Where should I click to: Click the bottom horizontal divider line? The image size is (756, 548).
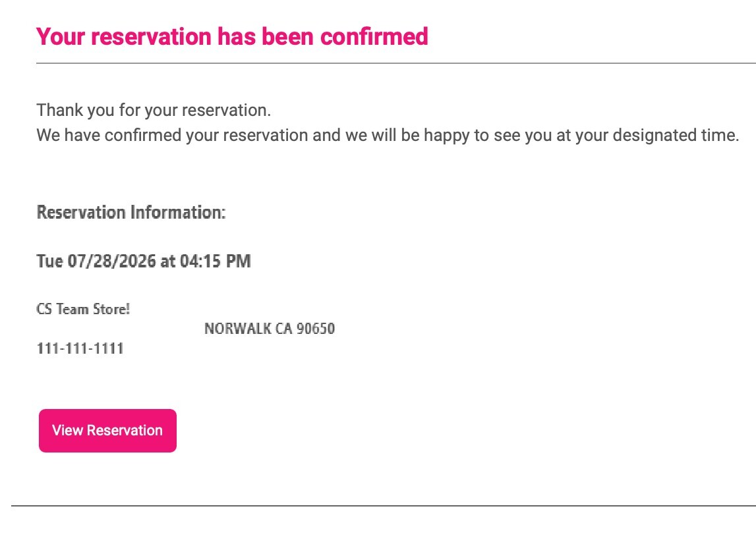384,506
